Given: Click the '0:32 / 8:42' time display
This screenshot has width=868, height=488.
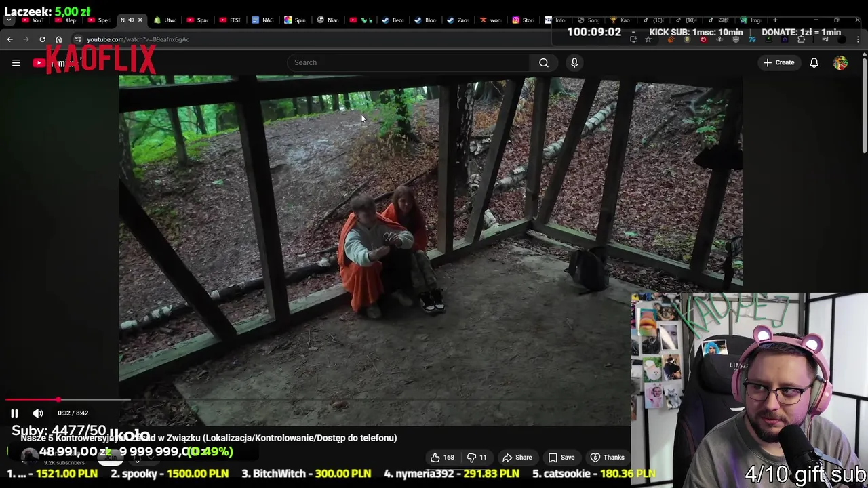Looking at the screenshot, I should (73, 413).
